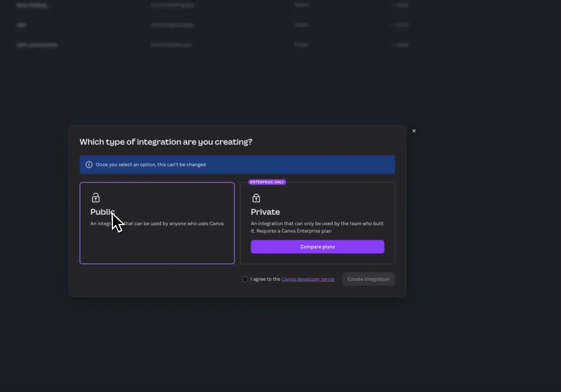
Task: Open the Canva developer terms link
Action: pyautogui.click(x=308, y=279)
